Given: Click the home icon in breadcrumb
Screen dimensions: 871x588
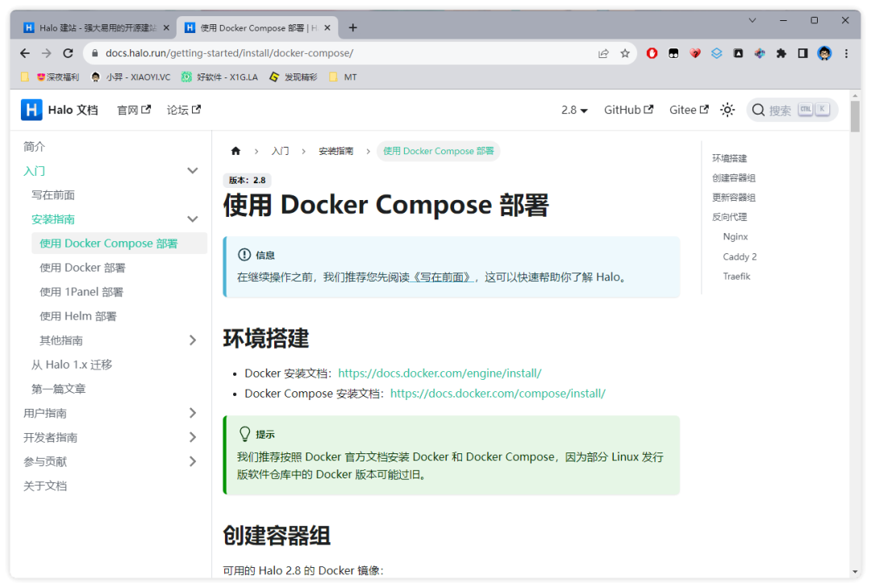Looking at the screenshot, I should [235, 151].
